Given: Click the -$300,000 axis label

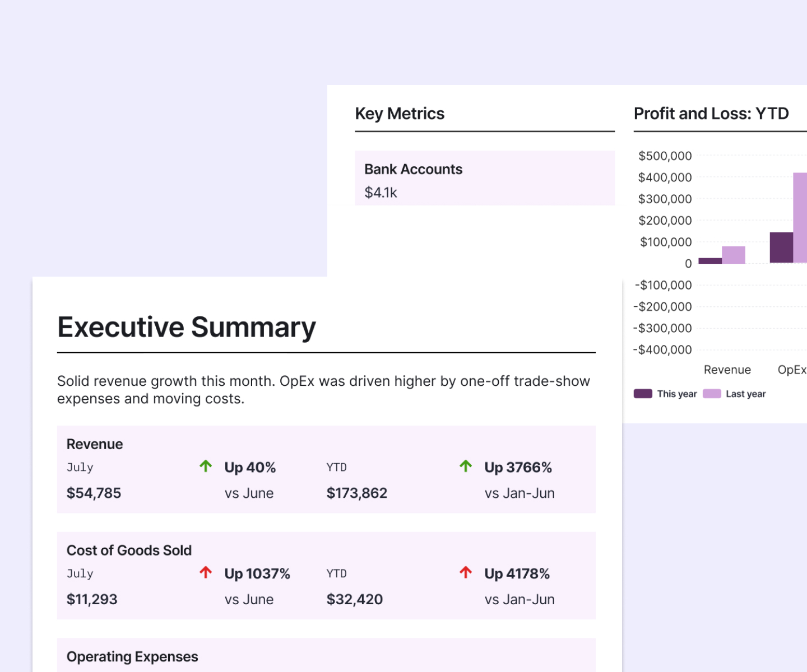Looking at the screenshot, I should point(663,328).
